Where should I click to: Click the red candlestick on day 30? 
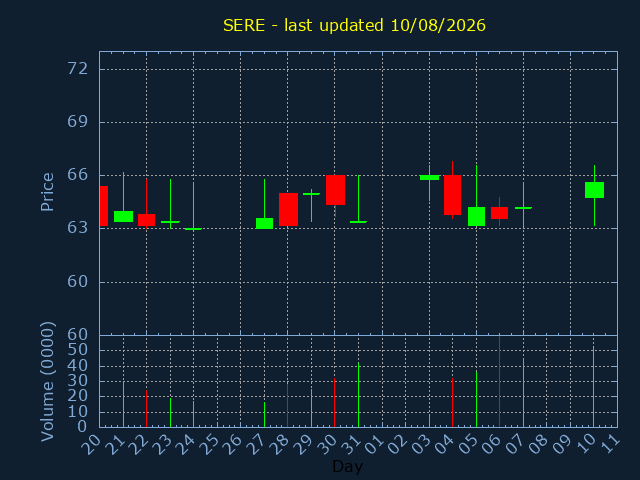(x=335, y=190)
